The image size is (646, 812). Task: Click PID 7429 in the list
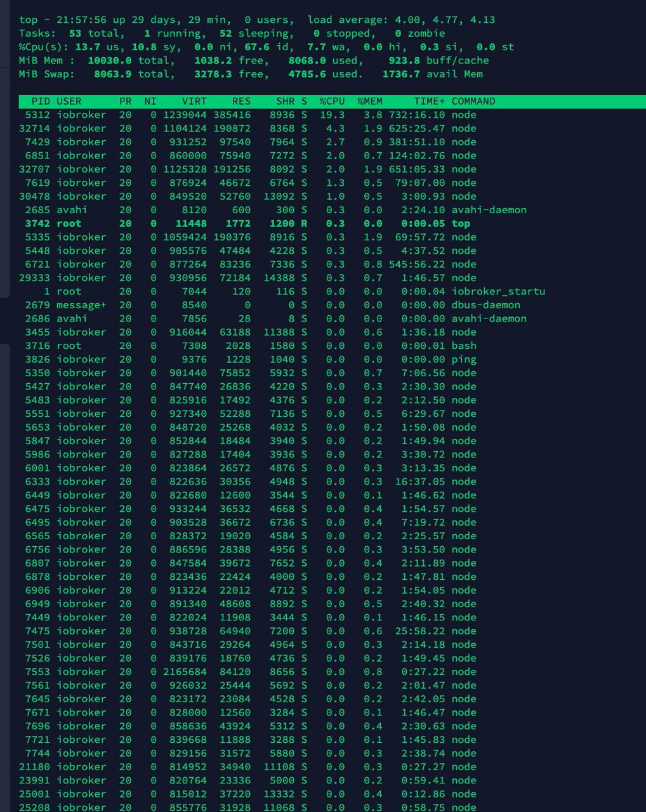point(37,142)
